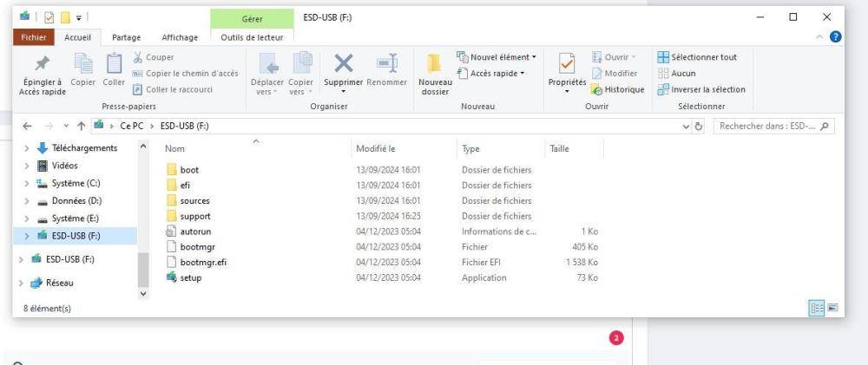Screen dimensions: 868x365
Task: Select the support folder
Action: [x=194, y=216]
